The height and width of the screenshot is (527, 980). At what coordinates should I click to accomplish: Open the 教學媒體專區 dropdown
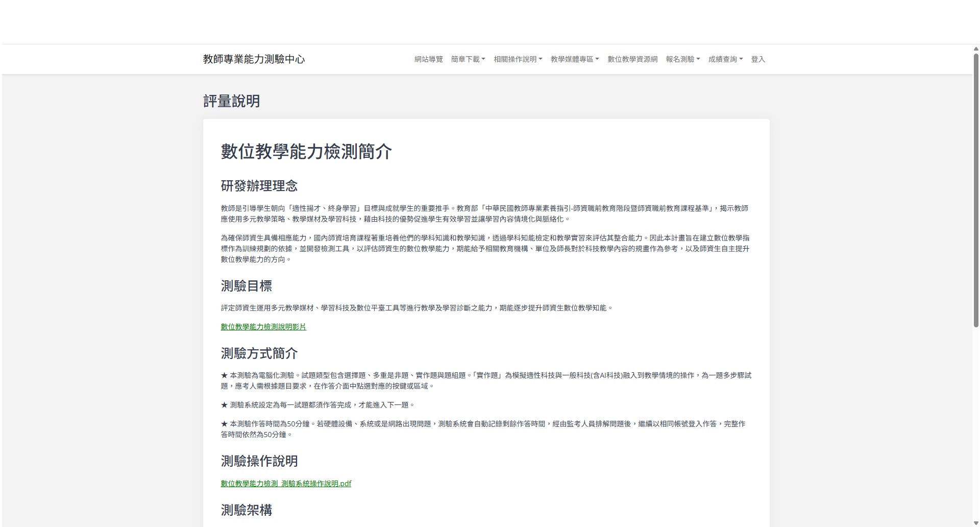[574, 59]
